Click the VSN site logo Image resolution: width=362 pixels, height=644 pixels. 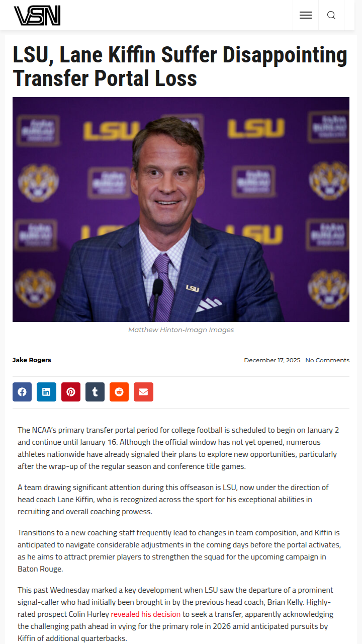pos(37,16)
